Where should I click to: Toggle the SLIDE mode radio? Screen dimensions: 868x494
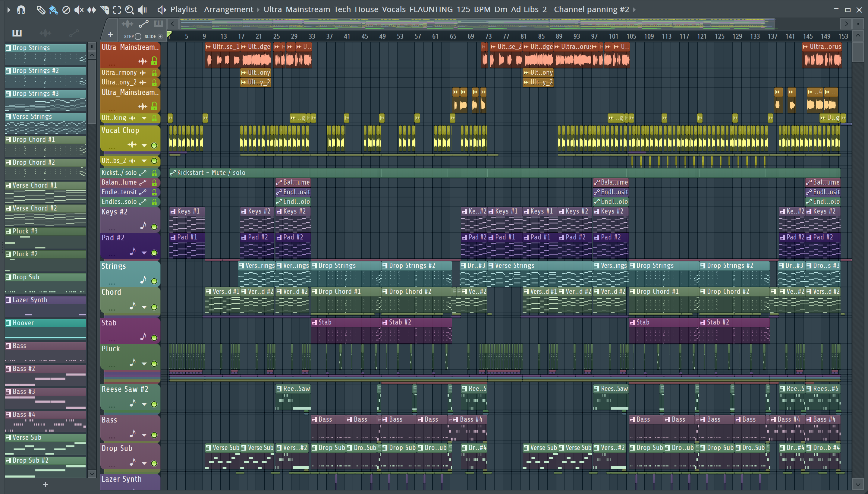click(160, 36)
